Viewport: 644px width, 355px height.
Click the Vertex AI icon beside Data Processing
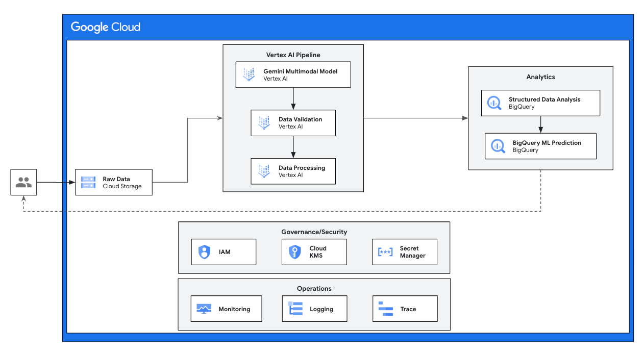click(264, 171)
